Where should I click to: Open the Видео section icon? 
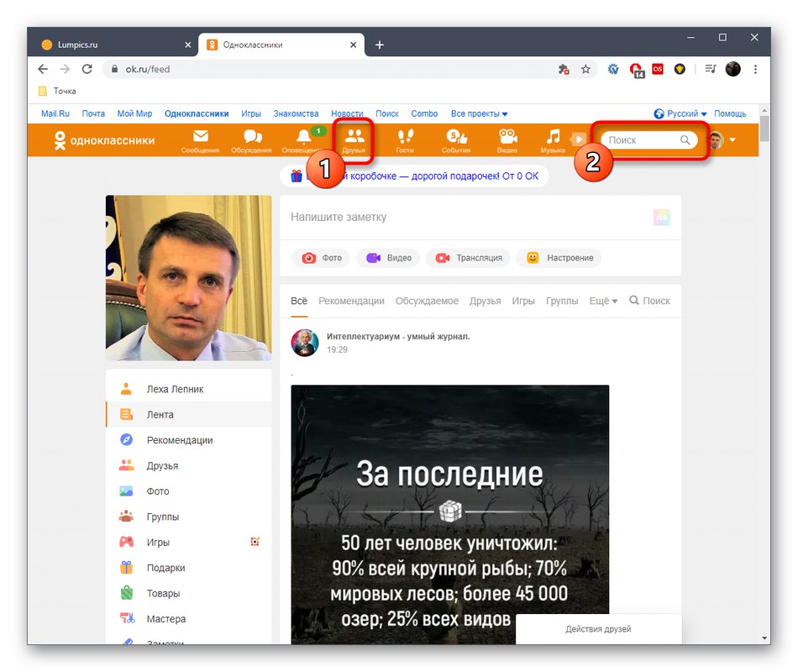(x=507, y=139)
